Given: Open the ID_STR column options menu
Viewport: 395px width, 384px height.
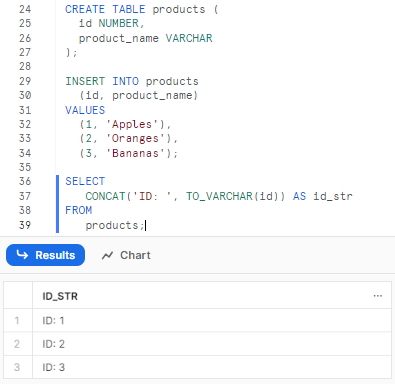Looking at the screenshot, I should (377, 296).
